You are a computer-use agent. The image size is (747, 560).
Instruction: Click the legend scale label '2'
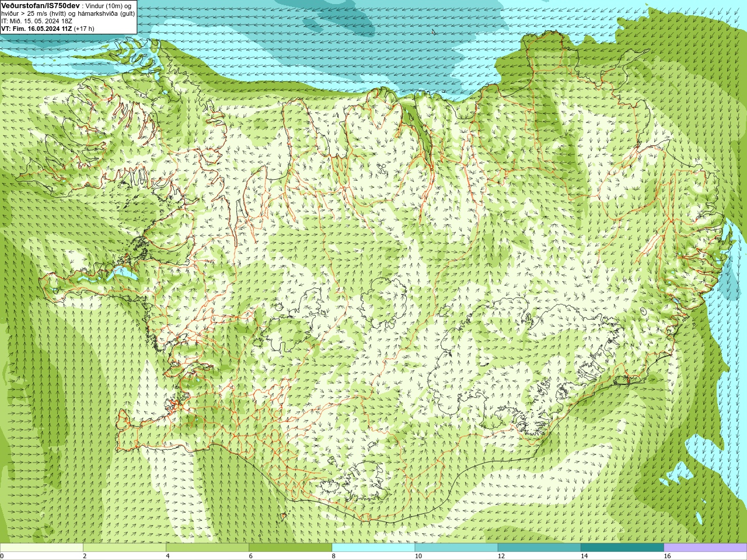pyautogui.click(x=85, y=556)
